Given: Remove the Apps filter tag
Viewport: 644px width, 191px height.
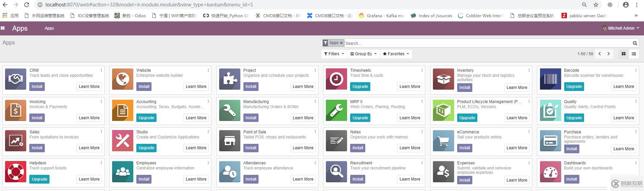Looking at the screenshot, I should [341, 43].
